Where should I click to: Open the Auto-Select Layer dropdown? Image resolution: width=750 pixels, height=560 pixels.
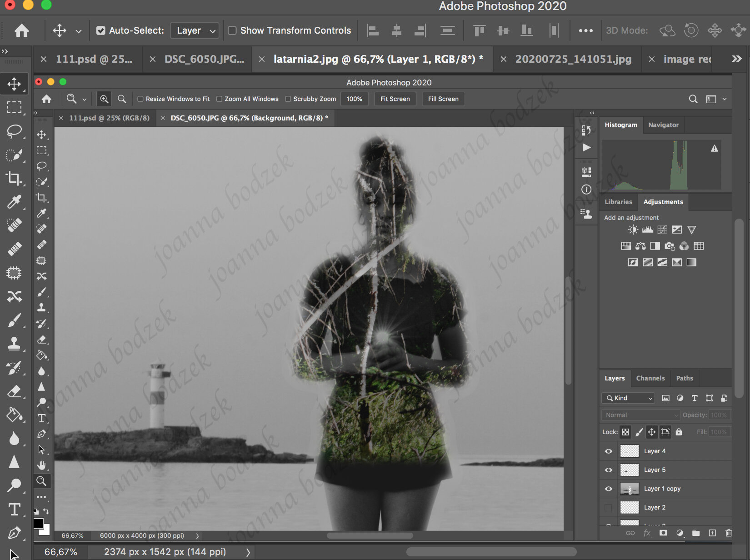(195, 30)
